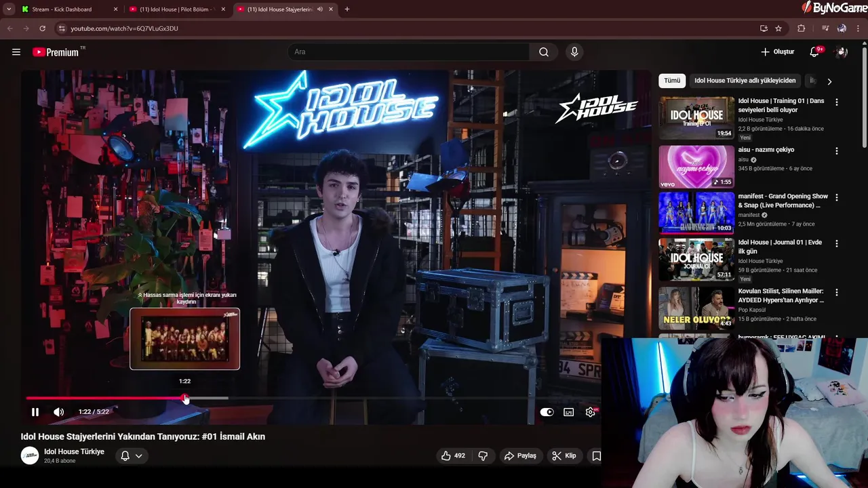The height and width of the screenshot is (488, 868).
Task: Start voice search with the microphone
Action: point(574,52)
